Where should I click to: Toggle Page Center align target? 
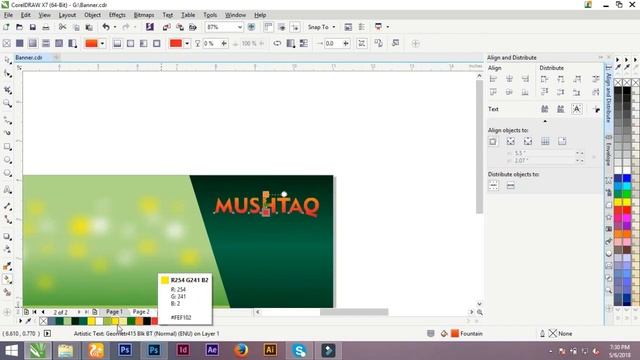click(x=528, y=142)
